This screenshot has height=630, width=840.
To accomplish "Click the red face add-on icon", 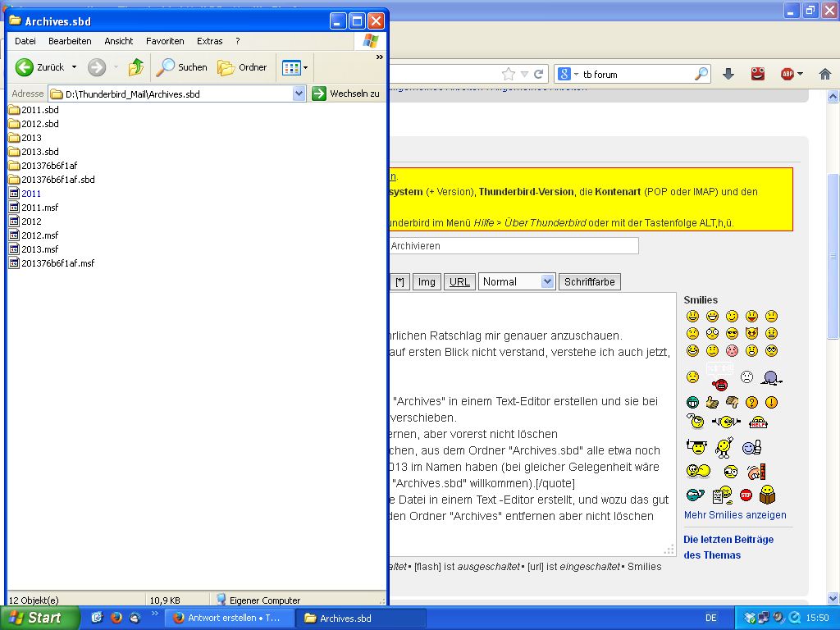I will pyautogui.click(x=757, y=74).
